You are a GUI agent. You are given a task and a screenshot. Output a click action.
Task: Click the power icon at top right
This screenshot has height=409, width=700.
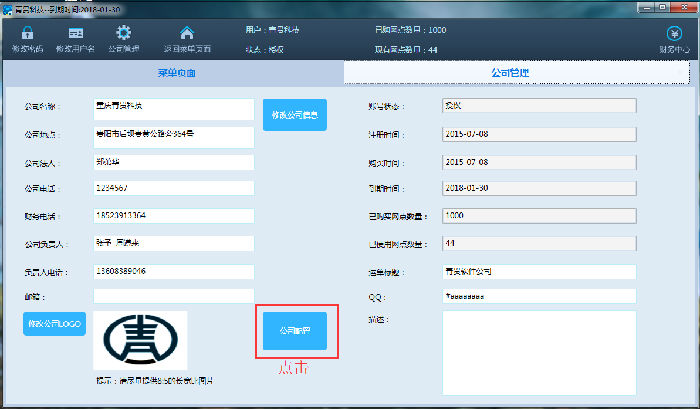coord(672,32)
